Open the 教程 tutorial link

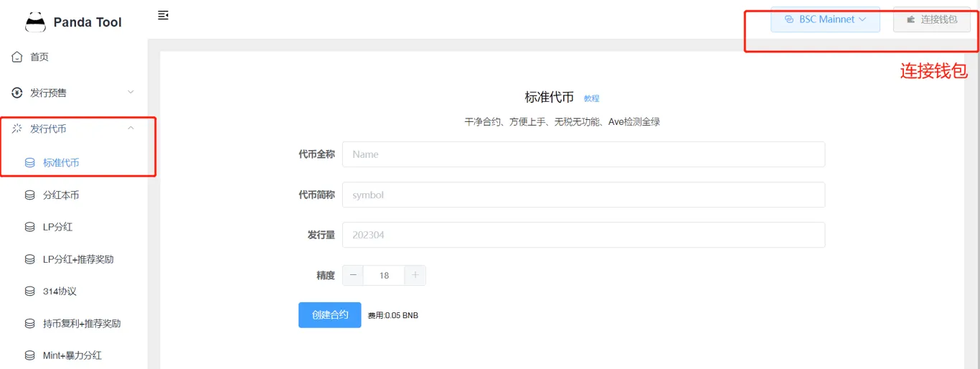(x=591, y=99)
